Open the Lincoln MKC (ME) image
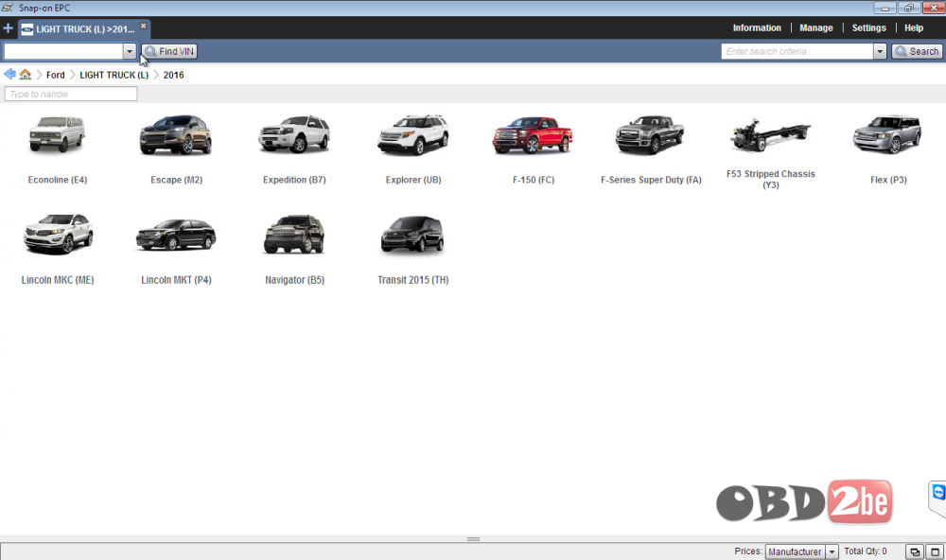946x560 pixels. point(58,235)
